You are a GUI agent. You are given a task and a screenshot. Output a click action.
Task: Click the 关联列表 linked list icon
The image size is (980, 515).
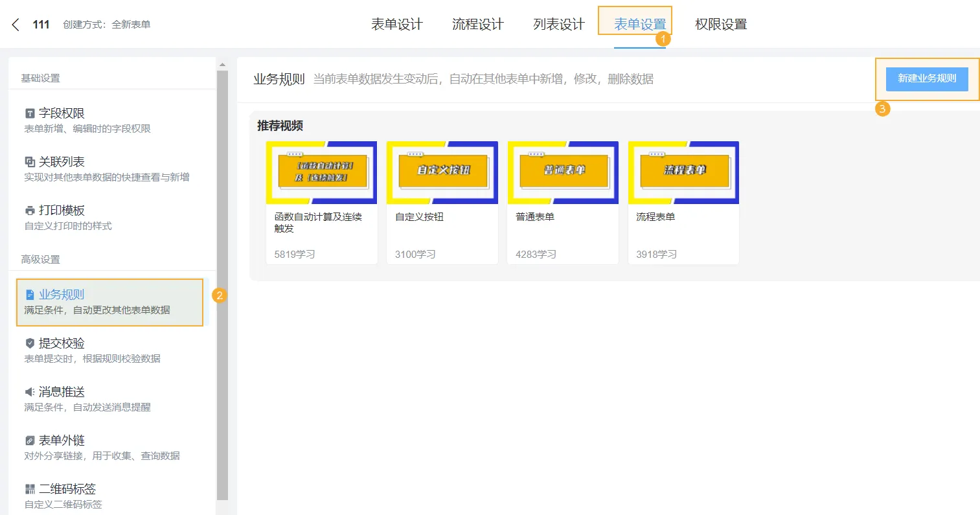pos(30,162)
